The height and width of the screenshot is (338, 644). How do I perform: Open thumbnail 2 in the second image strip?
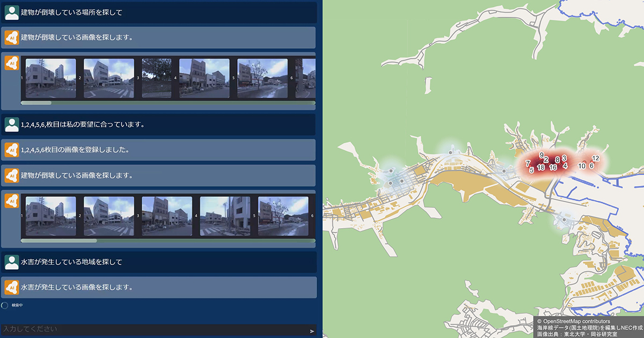(109, 216)
